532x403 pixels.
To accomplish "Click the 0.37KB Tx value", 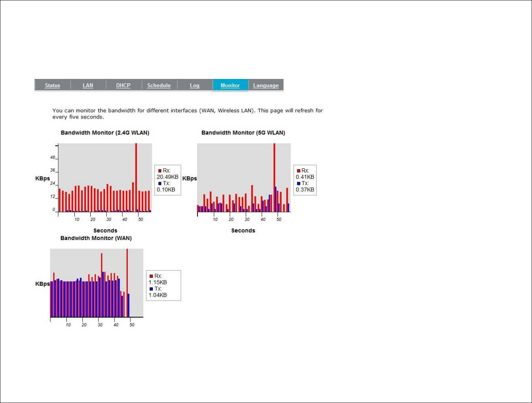I will [x=305, y=190].
